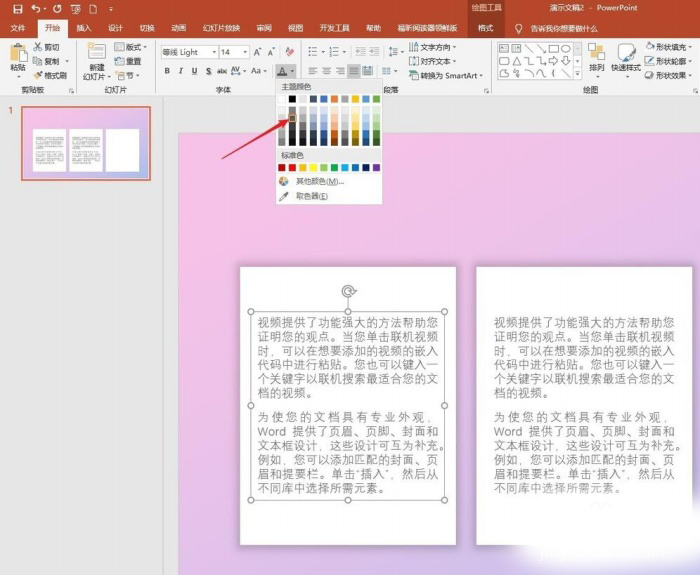Click the Save icon in the title bar
This screenshot has width=700, height=575.
(x=17, y=8)
